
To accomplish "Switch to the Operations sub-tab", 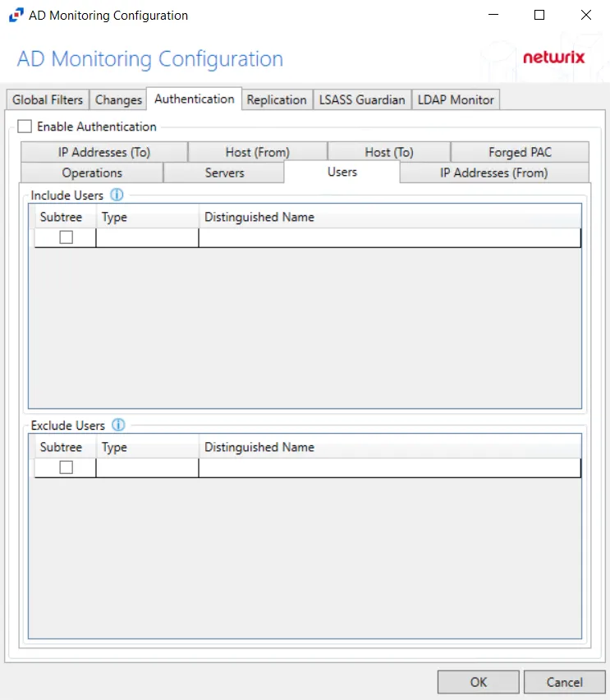I will click(x=92, y=173).
